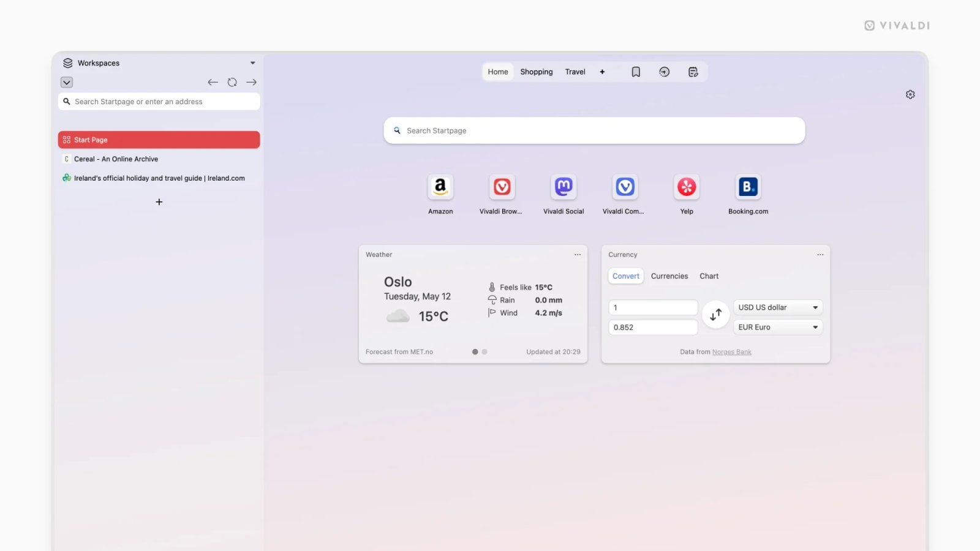Open the Currency widget options menu
This screenshot has height=551, width=980.
[x=820, y=255]
